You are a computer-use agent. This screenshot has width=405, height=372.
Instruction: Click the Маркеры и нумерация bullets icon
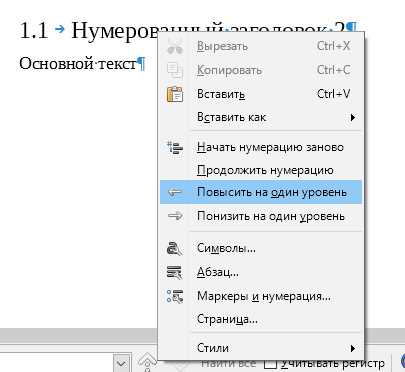click(175, 296)
